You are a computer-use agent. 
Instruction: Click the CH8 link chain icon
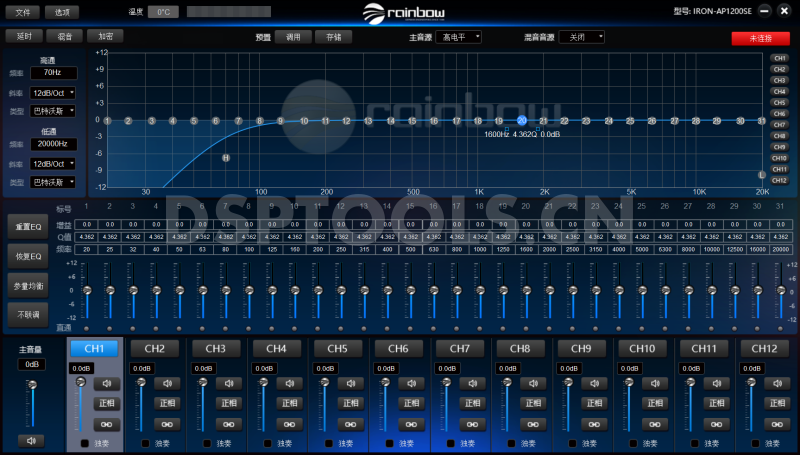[533, 424]
